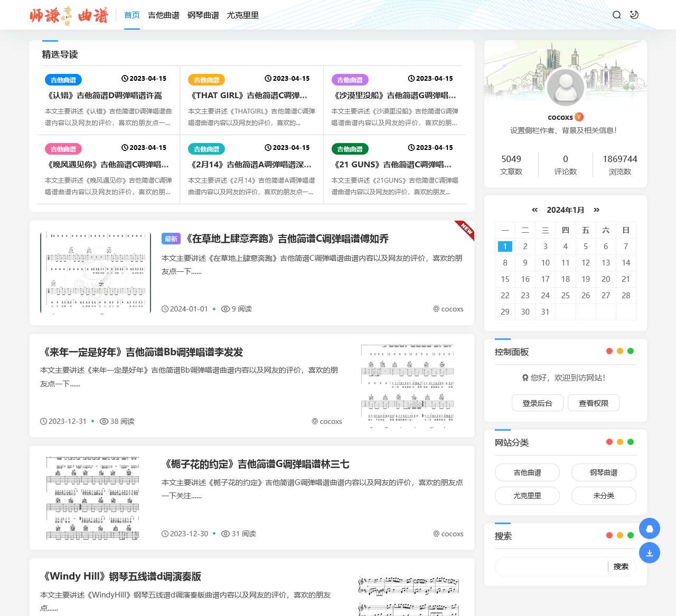The image size is (676, 616).
Task: Click the 师谦曲谱 site logo
Action: point(69,15)
